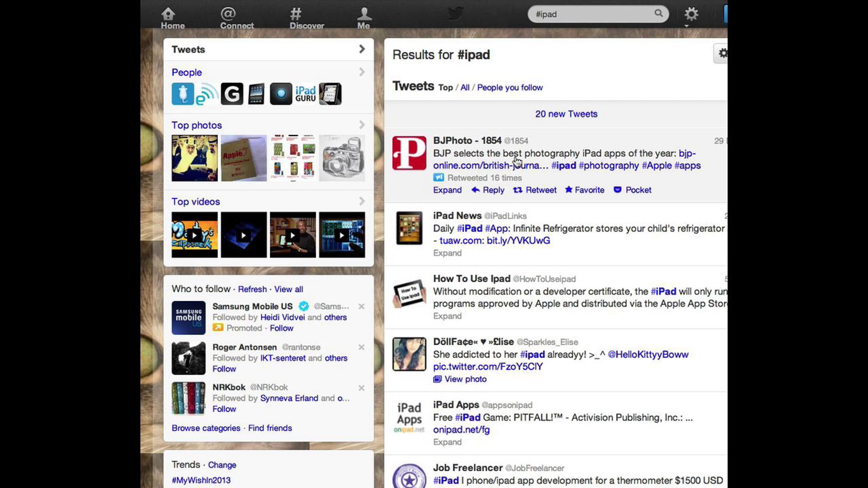Expand the Top photos chevron

click(362, 125)
